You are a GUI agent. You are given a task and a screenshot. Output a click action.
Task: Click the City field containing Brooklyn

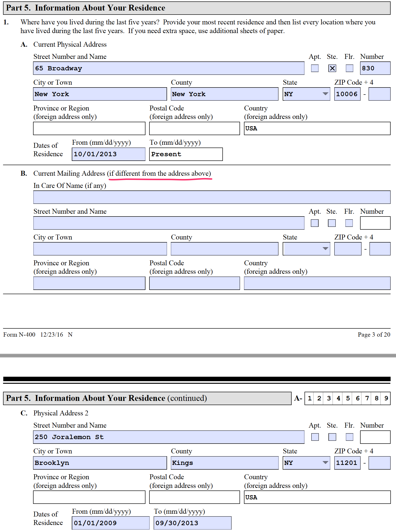(100, 463)
